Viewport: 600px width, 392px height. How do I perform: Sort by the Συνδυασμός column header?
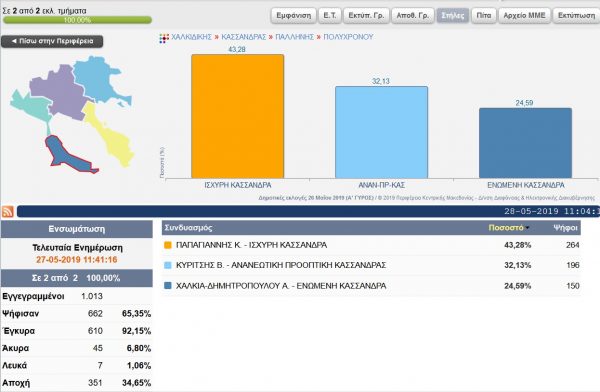(x=188, y=228)
